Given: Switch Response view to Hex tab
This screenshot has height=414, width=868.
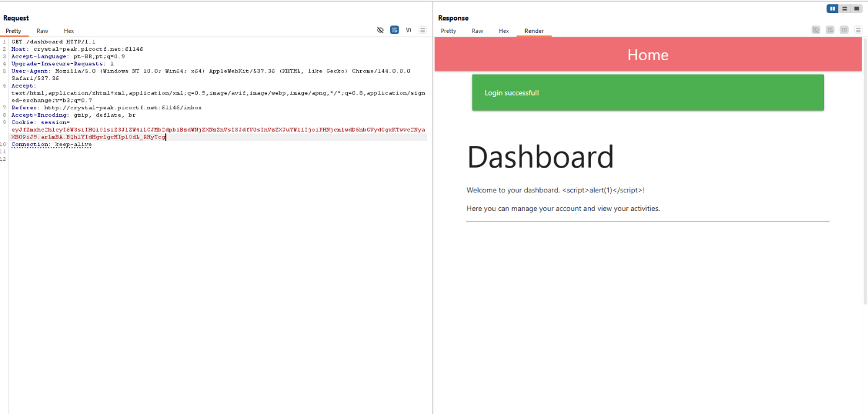Looking at the screenshot, I should click(504, 31).
